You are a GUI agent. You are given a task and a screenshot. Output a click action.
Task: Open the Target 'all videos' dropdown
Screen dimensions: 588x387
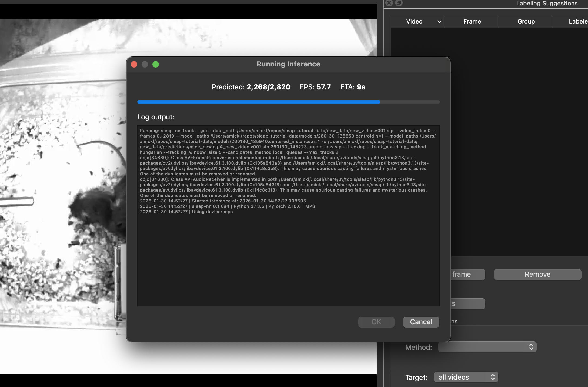coord(466,377)
